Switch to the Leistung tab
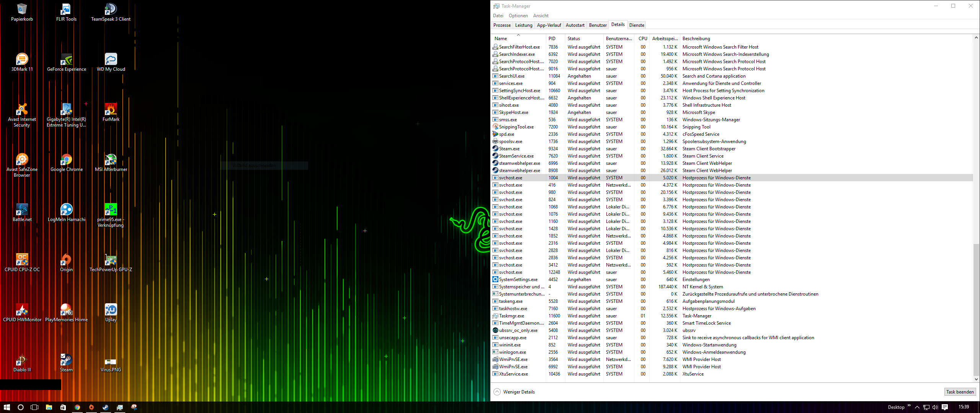 coord(523,25)
